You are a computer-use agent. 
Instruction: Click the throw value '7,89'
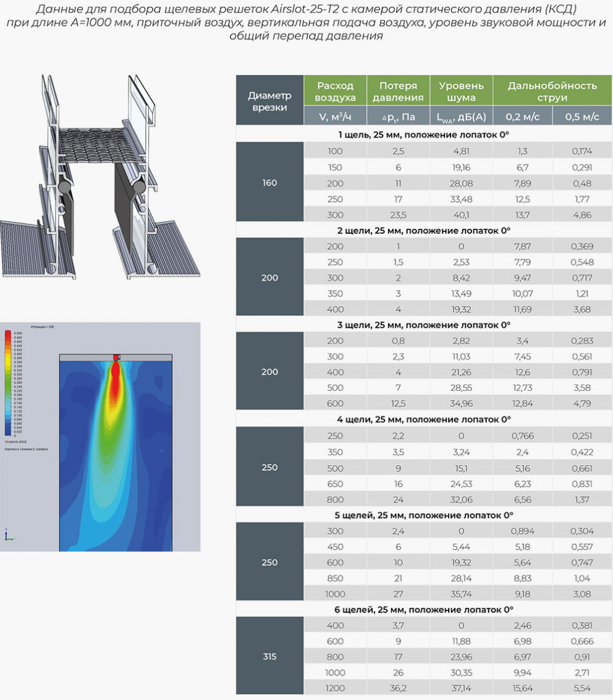[x=522, y=183]
